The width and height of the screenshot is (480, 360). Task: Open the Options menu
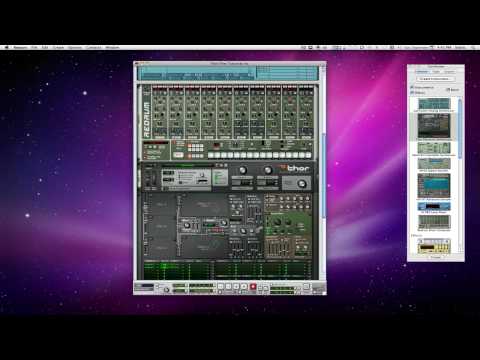75,48
